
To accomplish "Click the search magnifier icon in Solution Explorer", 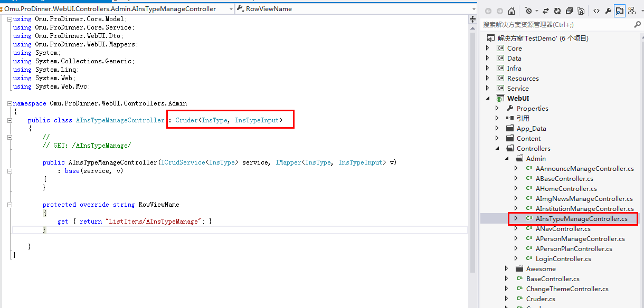I will pos(638,25).
